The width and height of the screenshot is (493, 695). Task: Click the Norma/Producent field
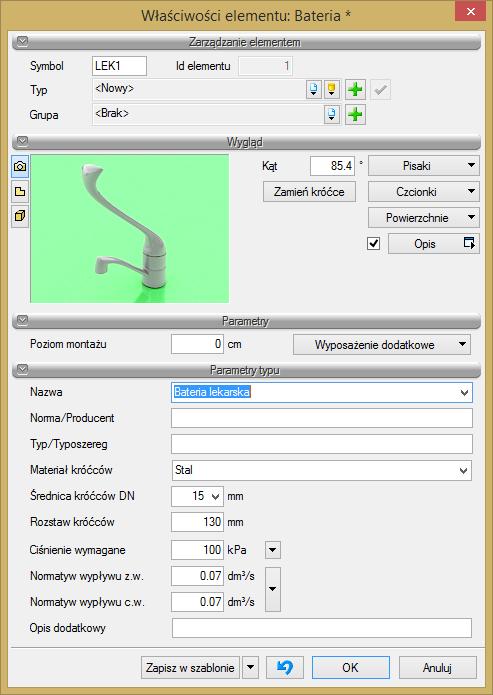(322, 418)
